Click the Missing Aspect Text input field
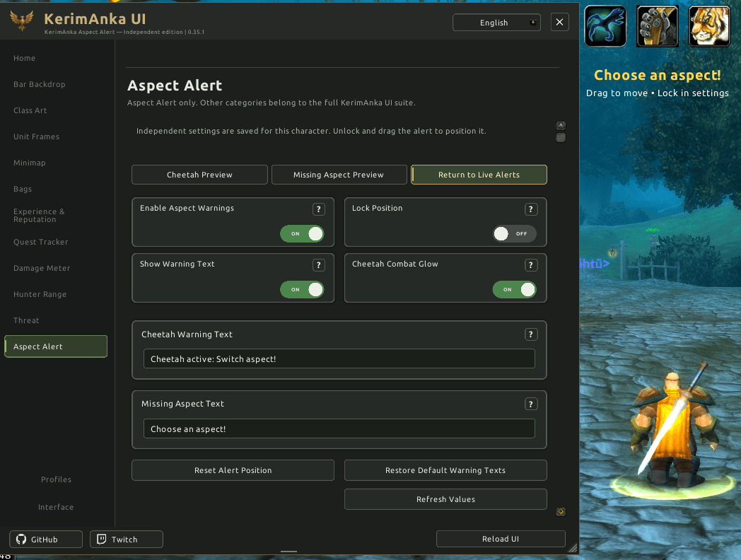 339,428
